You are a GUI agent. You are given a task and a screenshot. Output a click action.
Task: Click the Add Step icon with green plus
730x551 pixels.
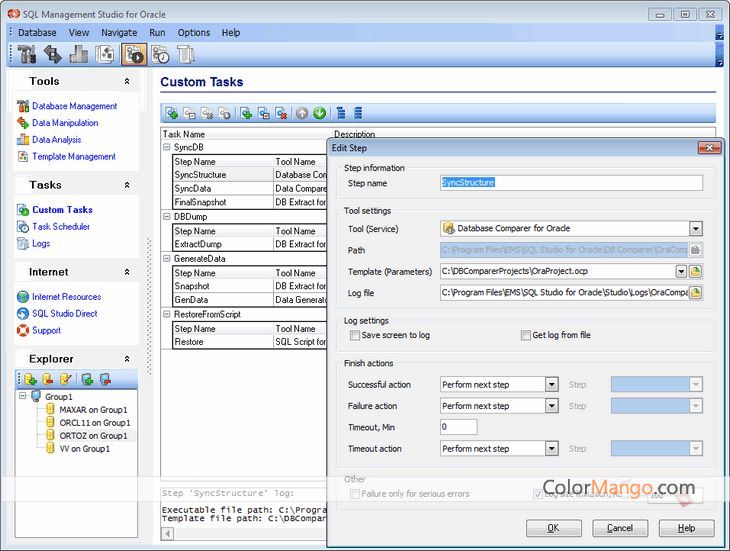pos(246,113)
